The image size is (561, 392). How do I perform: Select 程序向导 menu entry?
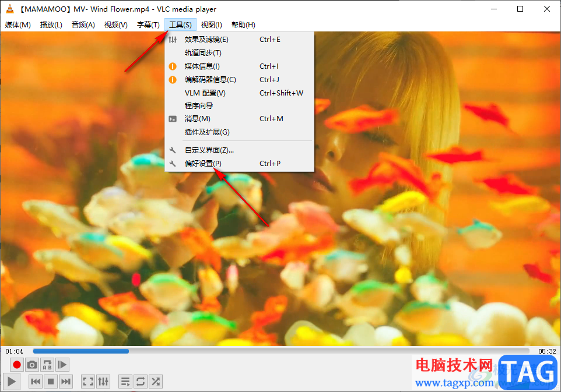click(x=239, y=106)
